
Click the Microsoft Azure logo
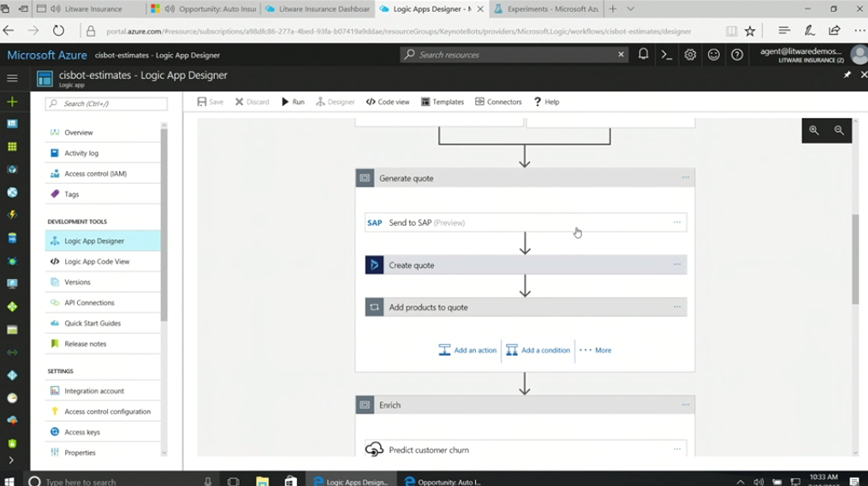[x=46, y=55]
